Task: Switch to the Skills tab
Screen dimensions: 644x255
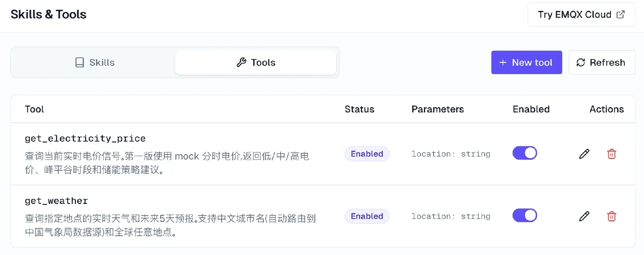Action: (95, 62)
